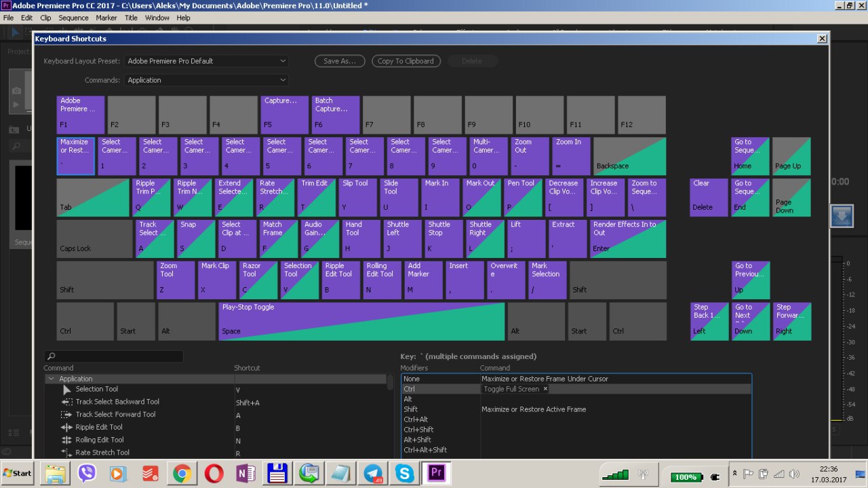
Task: Click the magnifier icon in search field
Action: point(52,356)
